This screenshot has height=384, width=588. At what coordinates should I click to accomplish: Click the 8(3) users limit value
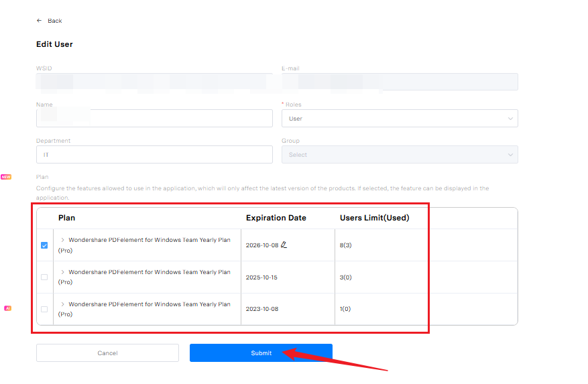(345, 245)
